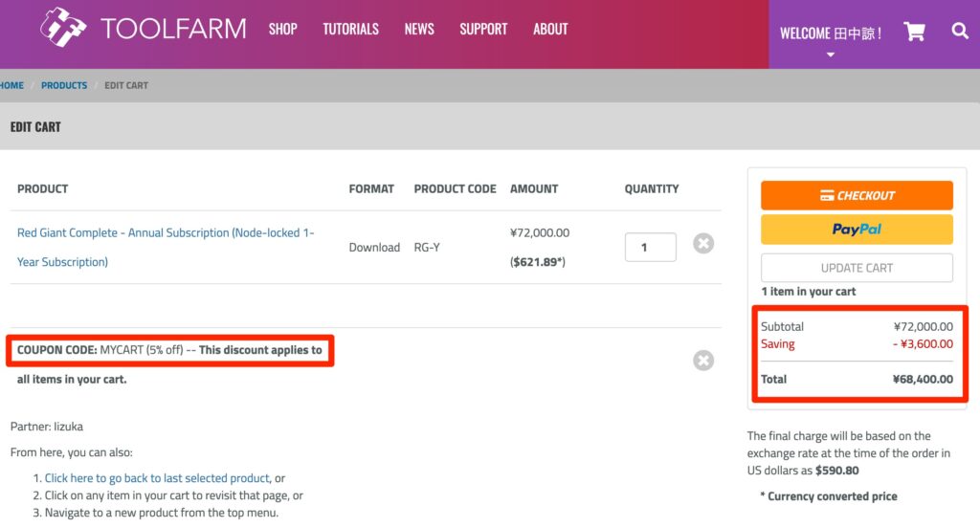Click the PRODUCT CODE column header
Screen dimensions: 980x527
[x=455, y=189]
